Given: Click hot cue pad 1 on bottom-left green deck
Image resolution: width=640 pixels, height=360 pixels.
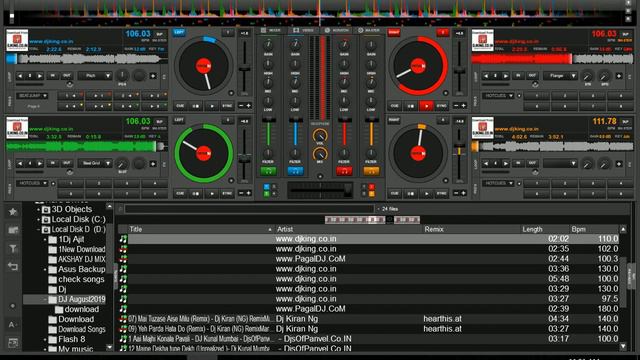Looking at the screenshot, I should [71, 184].
